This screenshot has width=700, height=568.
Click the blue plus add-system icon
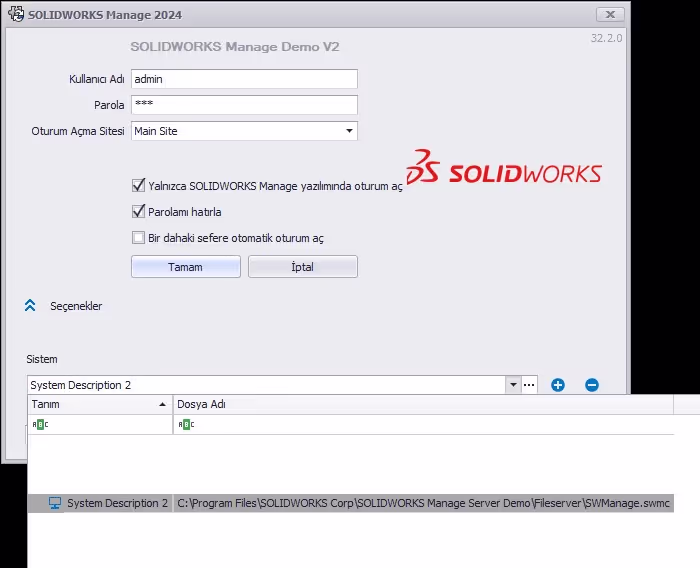coord(558,385)
